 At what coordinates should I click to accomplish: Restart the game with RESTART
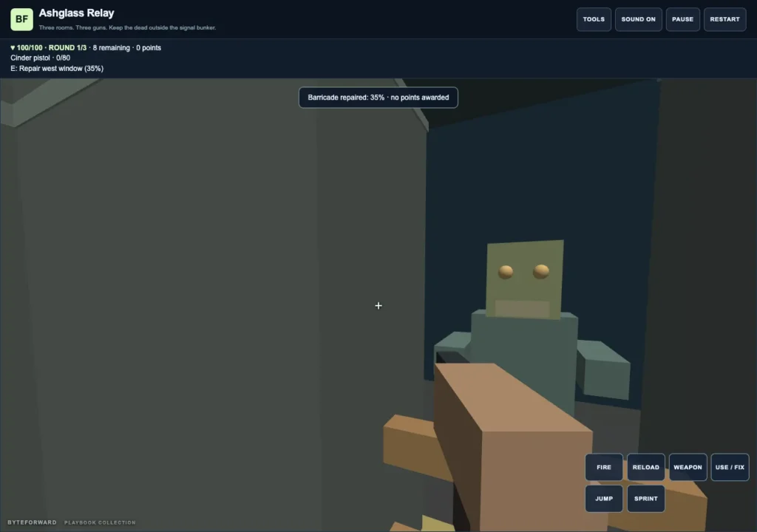[724, 19]
